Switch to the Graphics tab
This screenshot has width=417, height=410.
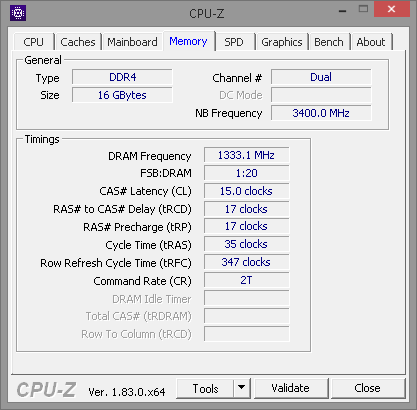coord(282,42)
